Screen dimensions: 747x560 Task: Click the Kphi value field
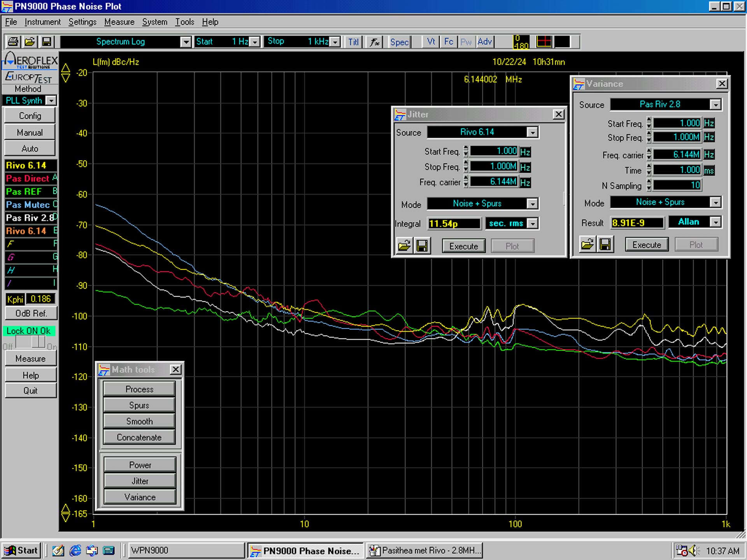click(40, 299)
